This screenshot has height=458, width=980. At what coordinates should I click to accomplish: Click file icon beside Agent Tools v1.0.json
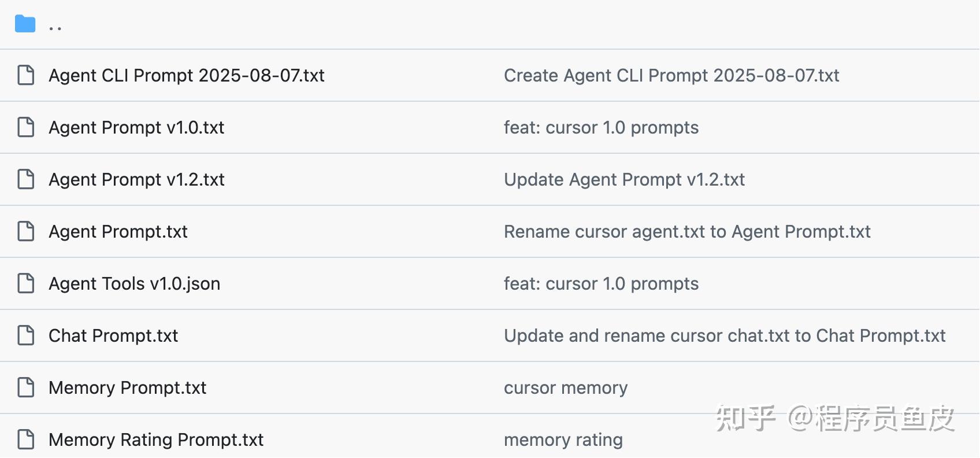[26, 283]
